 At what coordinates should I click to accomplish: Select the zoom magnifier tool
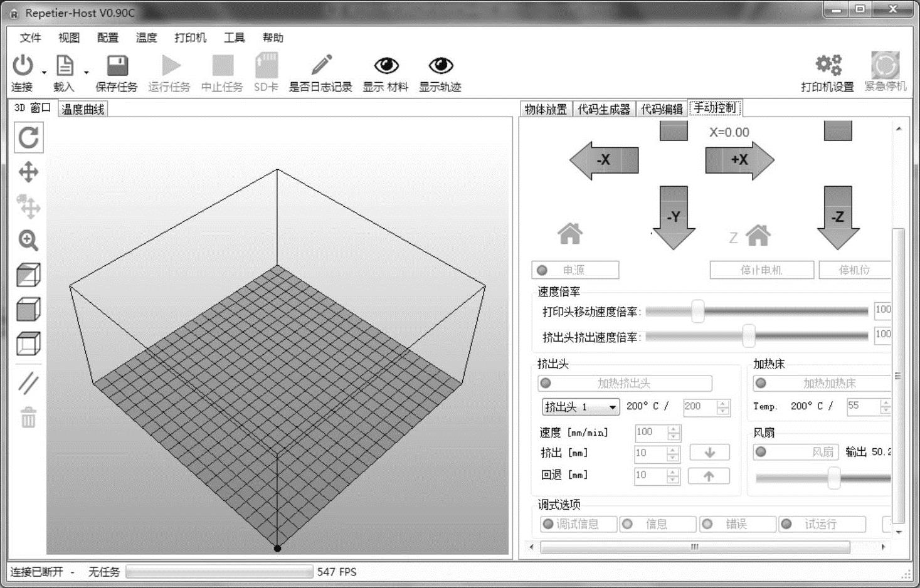28,240
